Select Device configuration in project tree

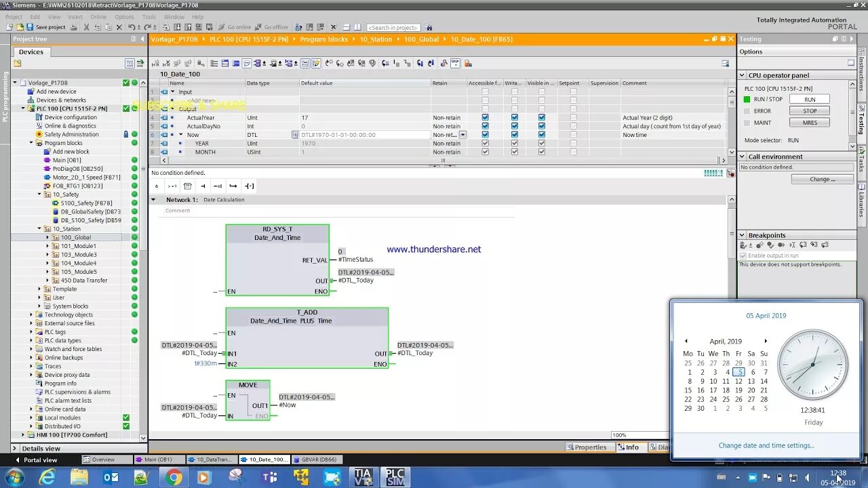pyautogui.click(x=71, y=117)
